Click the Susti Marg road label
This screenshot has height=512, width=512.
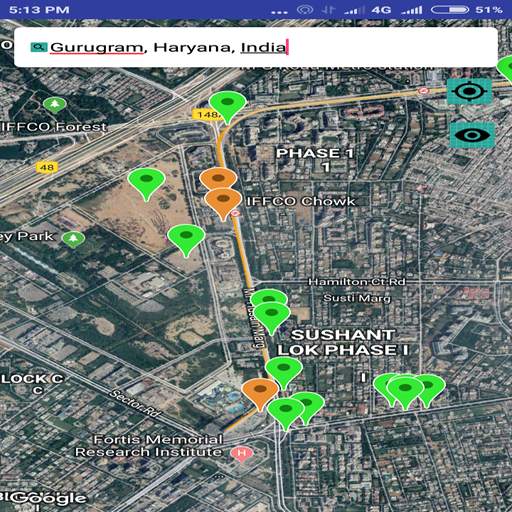coord(357,298)
